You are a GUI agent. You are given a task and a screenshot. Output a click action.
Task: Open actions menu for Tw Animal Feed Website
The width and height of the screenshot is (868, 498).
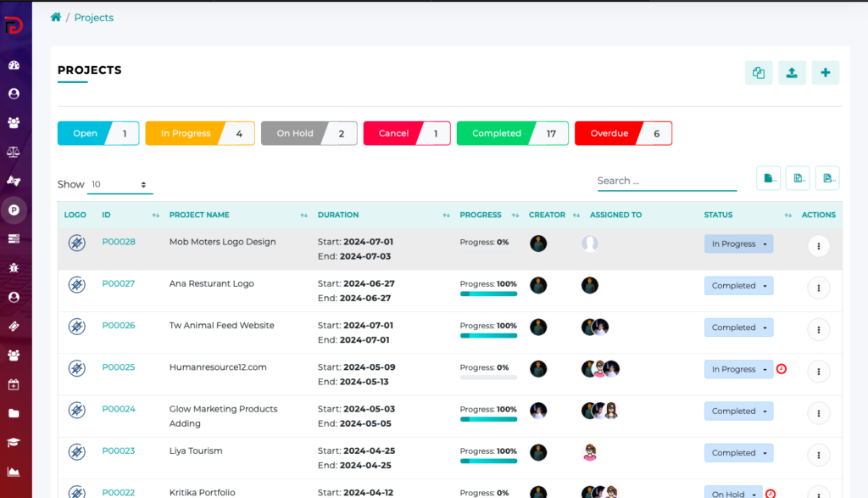[x=818, y=329]
